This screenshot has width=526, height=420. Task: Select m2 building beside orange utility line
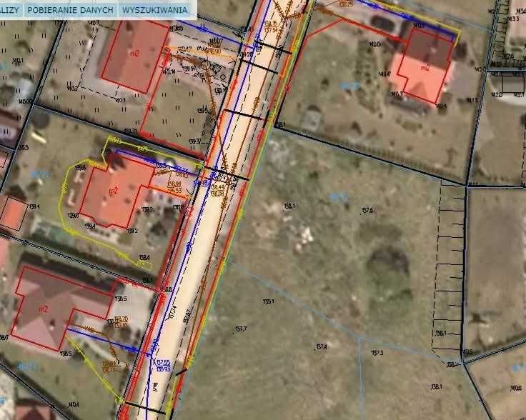(x=135, y=54)
